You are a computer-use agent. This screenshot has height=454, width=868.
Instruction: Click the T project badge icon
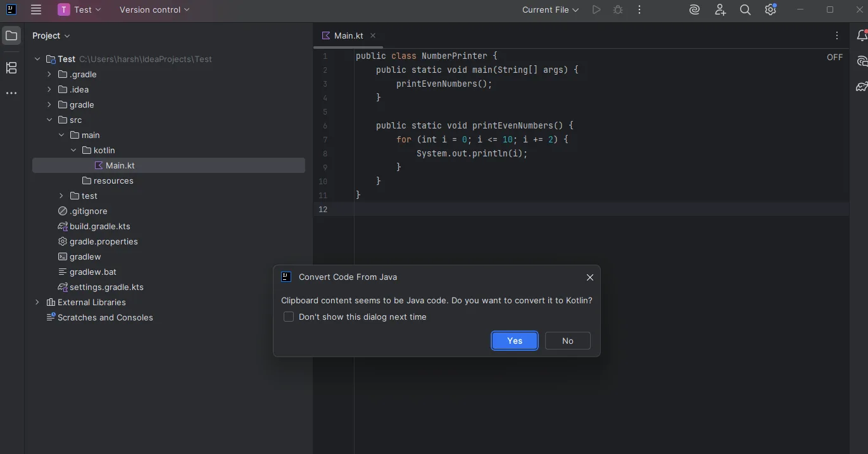pos(64,9)
